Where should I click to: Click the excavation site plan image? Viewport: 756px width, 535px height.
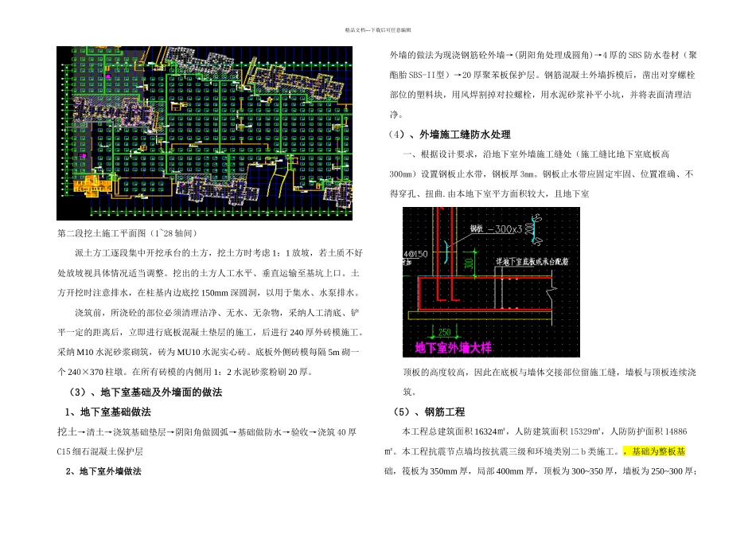tap(205, 133)
